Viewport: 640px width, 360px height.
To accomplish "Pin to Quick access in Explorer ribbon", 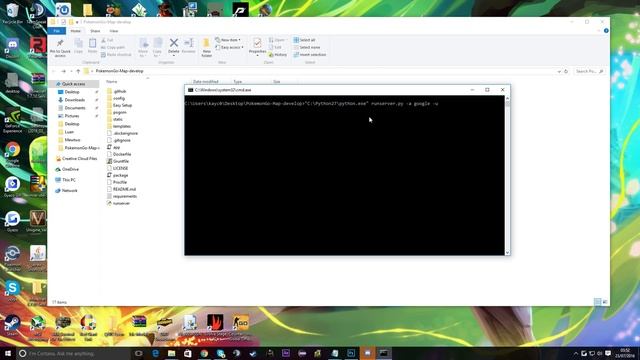I will coord(60,48).
